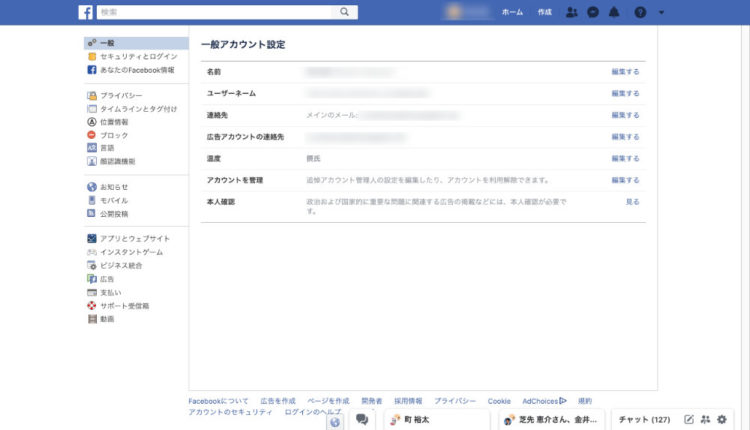Click 編集する for ユーザーネーム row
750x430 pixels.
[x=625, y=93]
